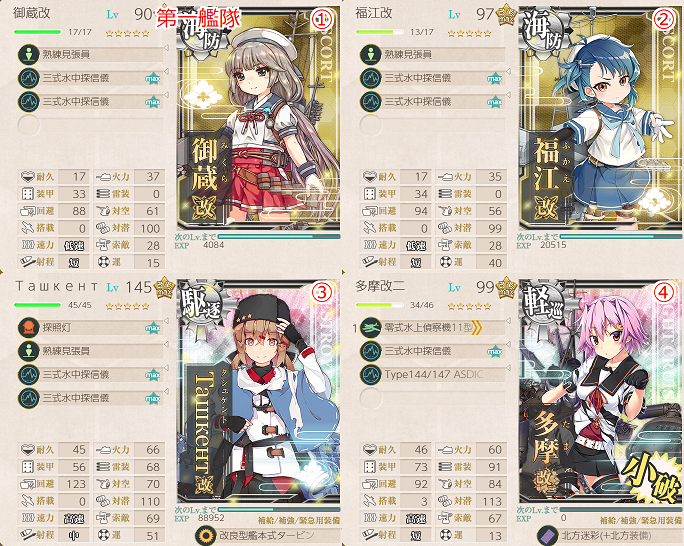
Task: Expand the arrow beside Ташкент's 探照灯 slot
Action: pos(166,321)
